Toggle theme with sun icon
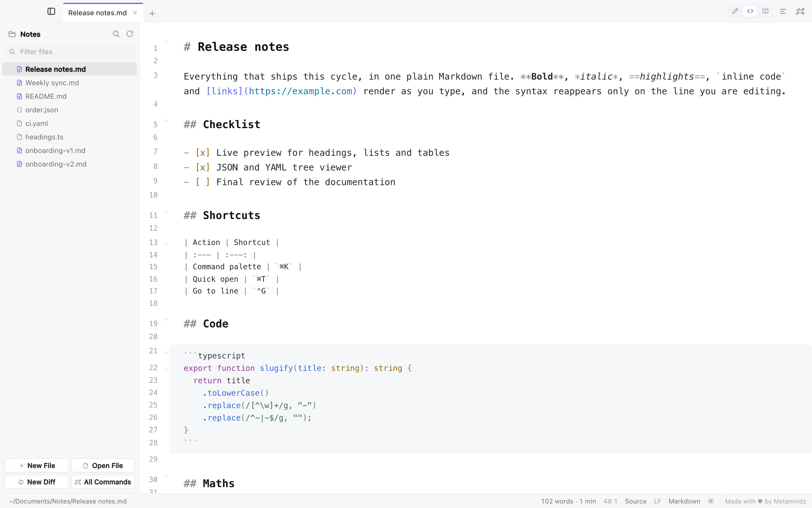 (711, 501)
